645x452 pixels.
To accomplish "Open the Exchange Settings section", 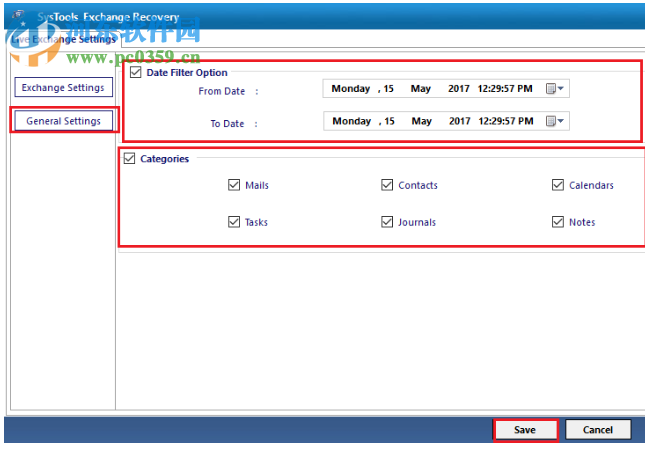I will (63, 87).
